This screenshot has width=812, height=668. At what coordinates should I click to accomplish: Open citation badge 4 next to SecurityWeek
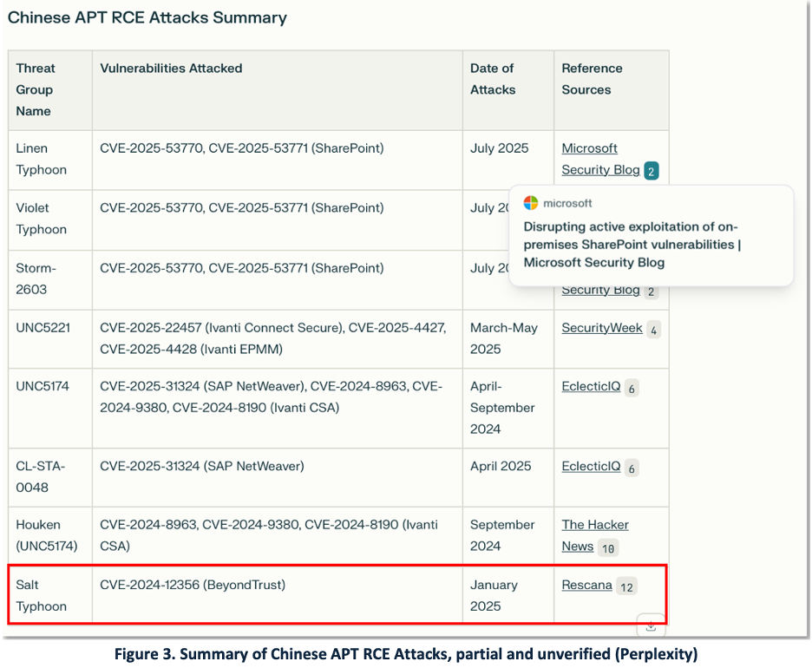click(653, 330)
